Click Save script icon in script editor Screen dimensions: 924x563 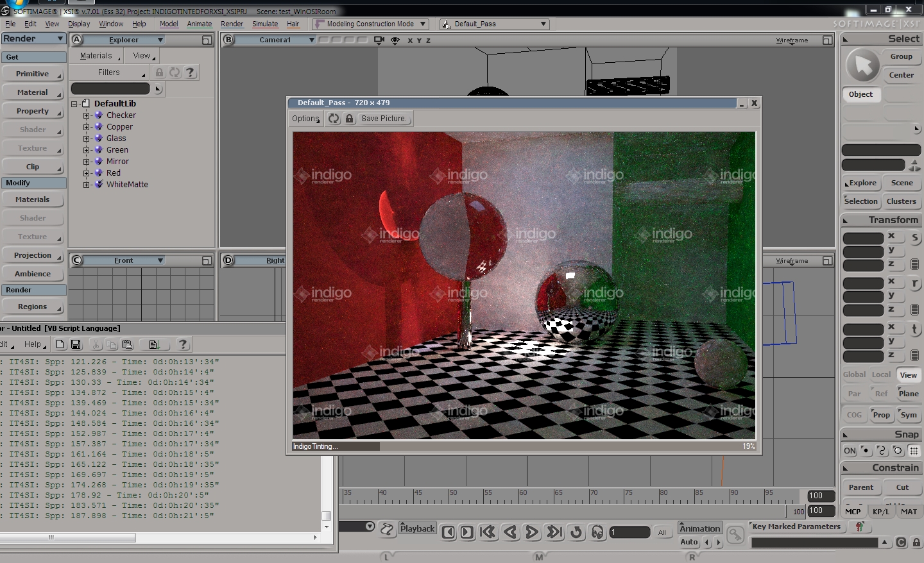coord(76,344)
